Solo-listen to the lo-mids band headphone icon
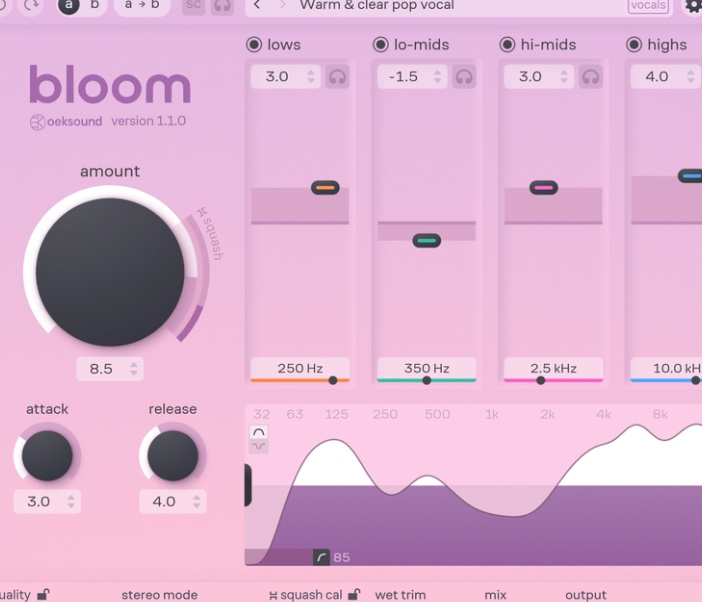 [464, 77]
